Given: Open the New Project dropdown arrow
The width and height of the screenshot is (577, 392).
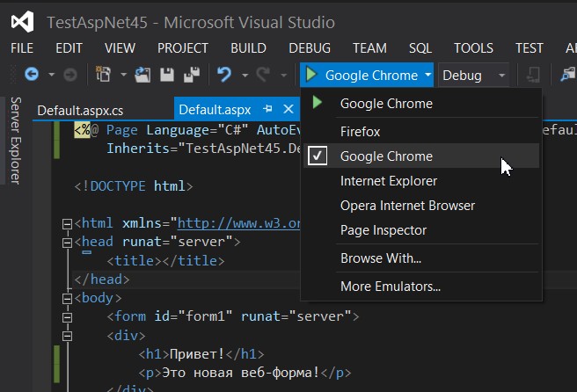Looking at the screenshot, I should (x=124, y=75).
